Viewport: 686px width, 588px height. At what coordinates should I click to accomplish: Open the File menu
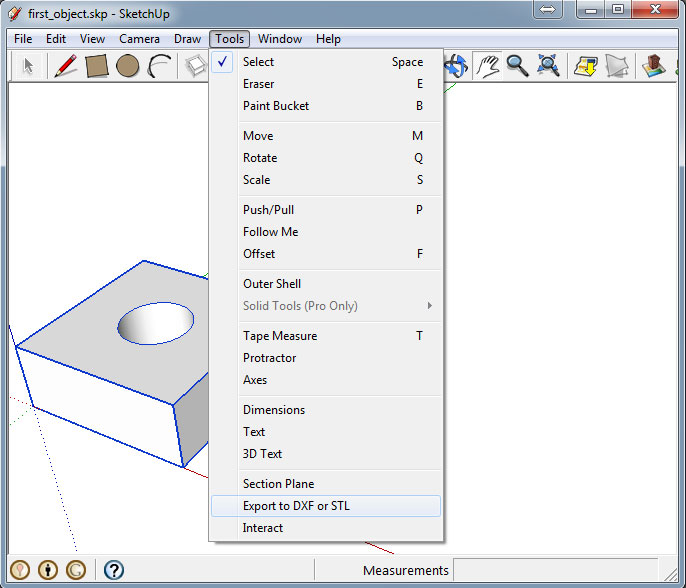[23, 39]
